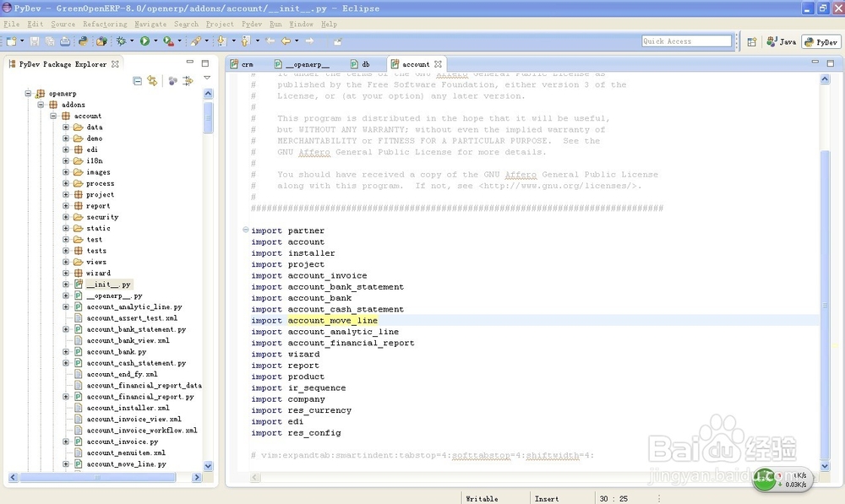Select account_bank_view.xml in the tree

point(128,340)
